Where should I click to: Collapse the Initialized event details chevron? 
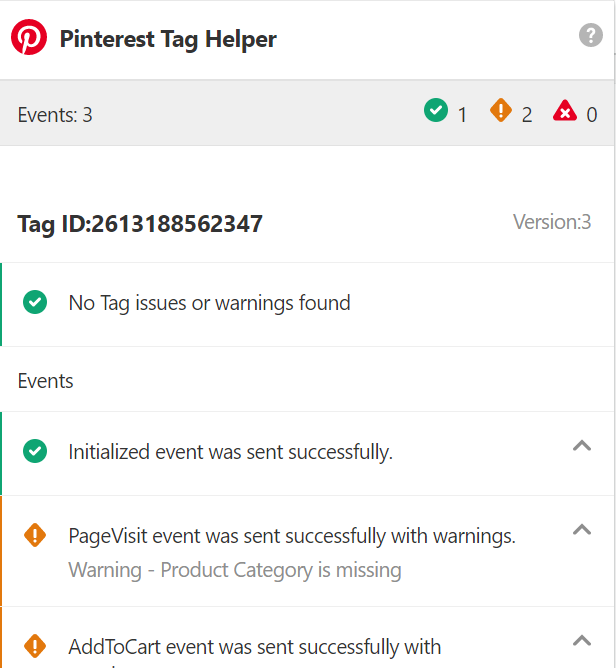pos(582,446)
